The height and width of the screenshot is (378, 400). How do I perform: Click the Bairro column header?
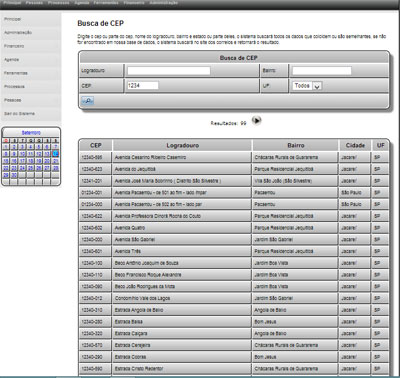pos(296,145)
